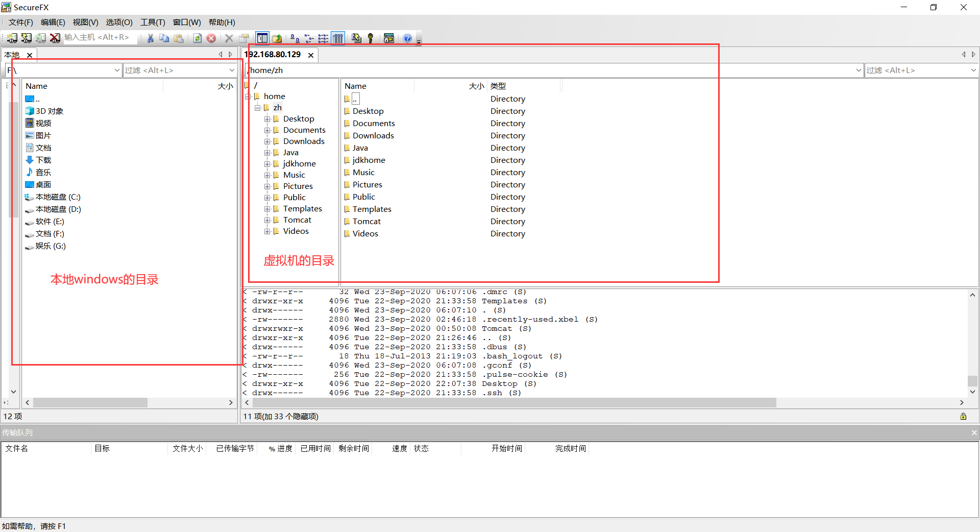Sort transfer queue by 文件名 column

click(46, 449)
